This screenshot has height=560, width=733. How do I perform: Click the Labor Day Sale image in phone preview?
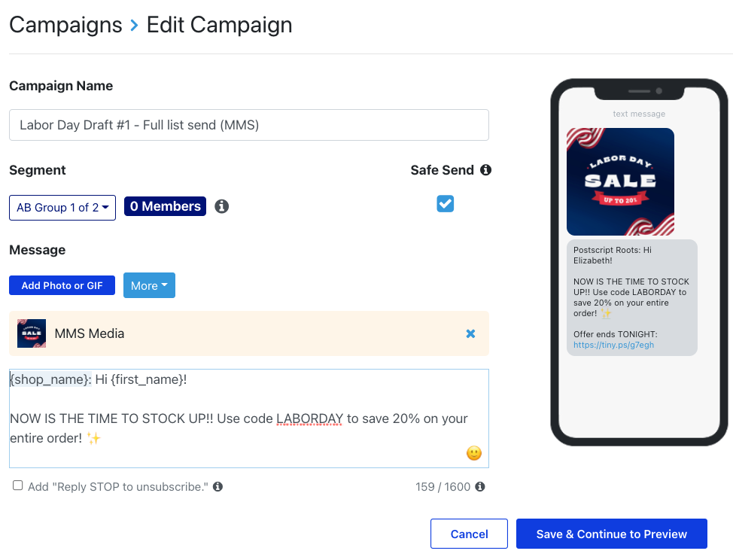(x=620, y=182)
